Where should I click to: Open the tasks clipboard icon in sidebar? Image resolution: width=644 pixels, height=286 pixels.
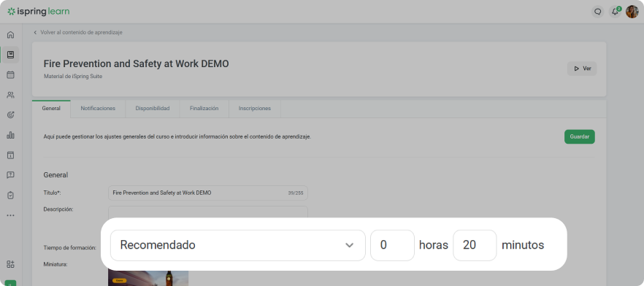click(x=11, y=196)
